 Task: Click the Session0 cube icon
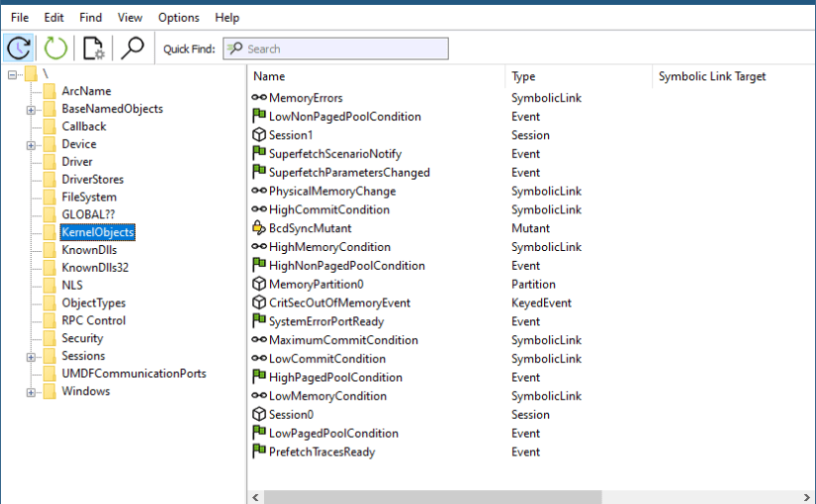(259, 414)
